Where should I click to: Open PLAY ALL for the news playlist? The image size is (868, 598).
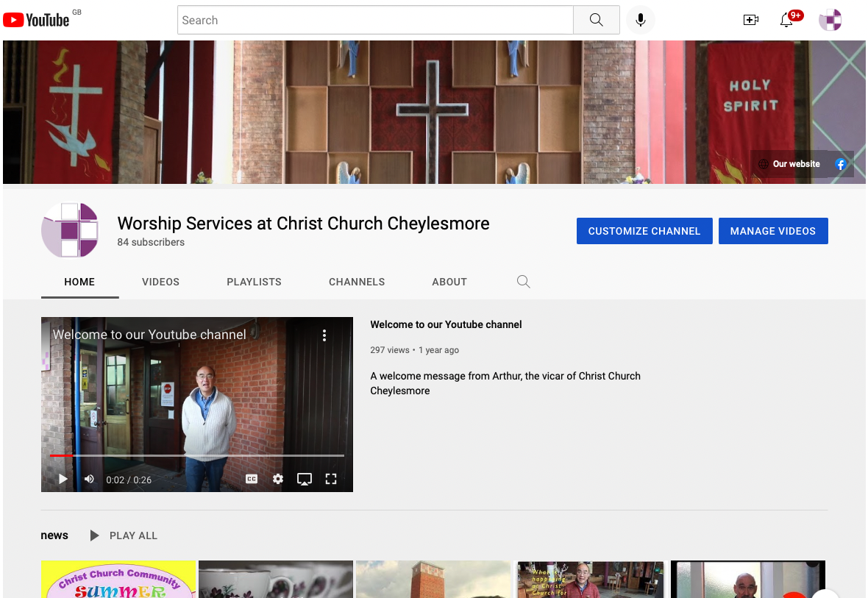124,535
